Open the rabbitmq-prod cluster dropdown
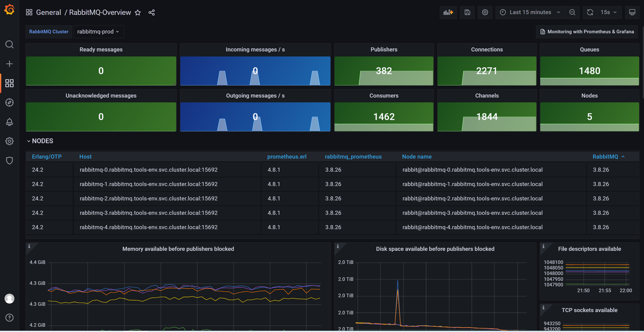The image size is (644, 332). pos(98,32)
